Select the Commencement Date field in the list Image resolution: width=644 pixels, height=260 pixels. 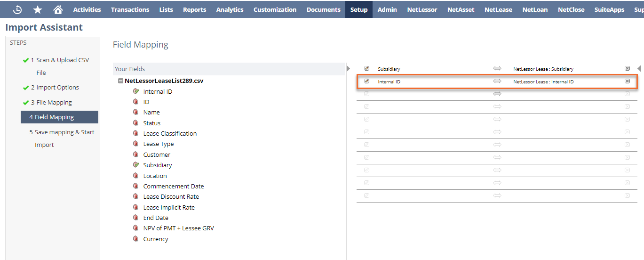[x=173, y=187]
